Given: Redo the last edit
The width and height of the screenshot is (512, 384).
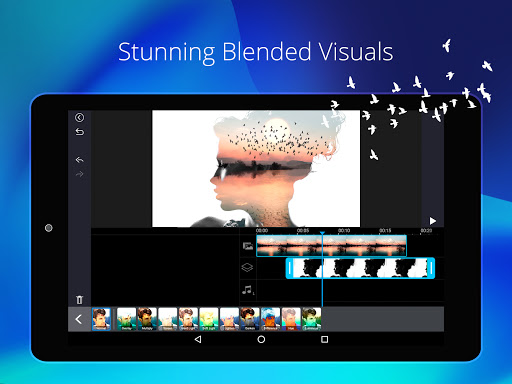Looking at the screenshot, I should pyautogui.click(x=79, y=174).
